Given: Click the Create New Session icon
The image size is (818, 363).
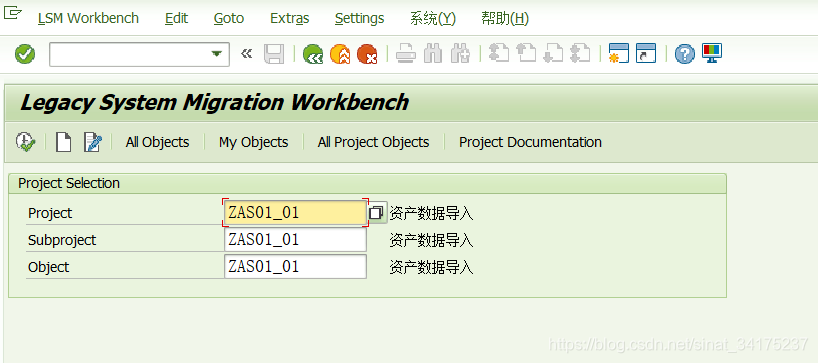Looking at the screenshot, I should (x=619, y=53).
